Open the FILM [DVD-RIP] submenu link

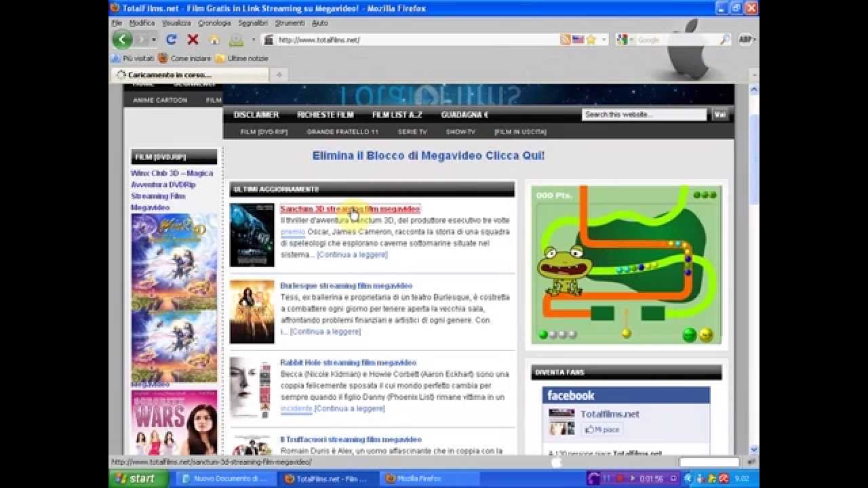[x=264, y=131]
